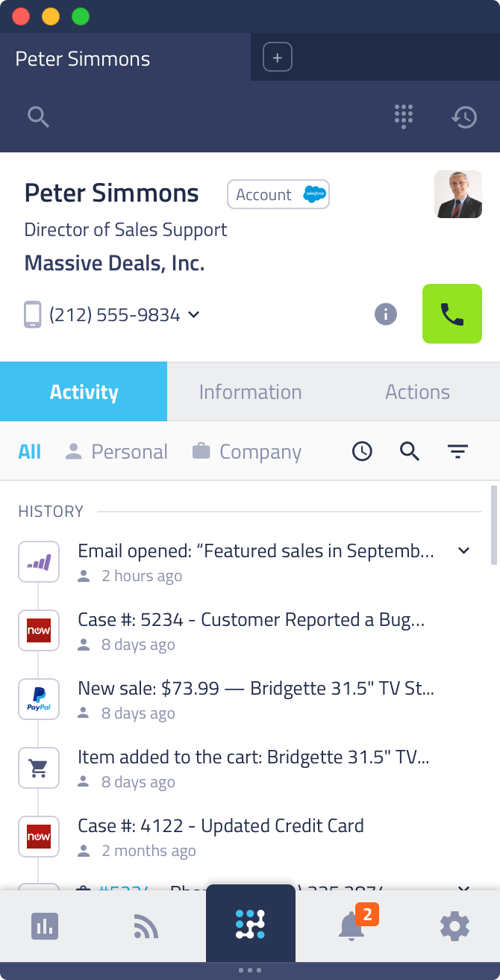Screen dimensions: 500x980
Task: Show All activity filter
Action: tap(30, 452)
